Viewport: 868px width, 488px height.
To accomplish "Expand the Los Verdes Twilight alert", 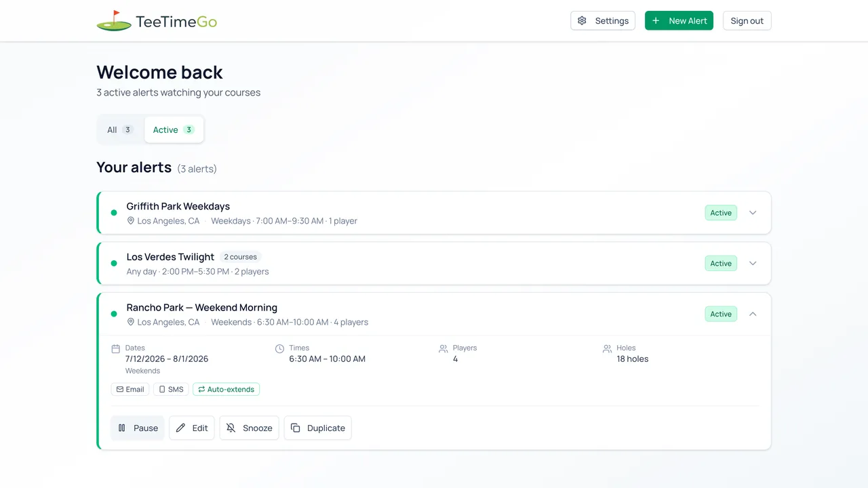I will 753,264.
